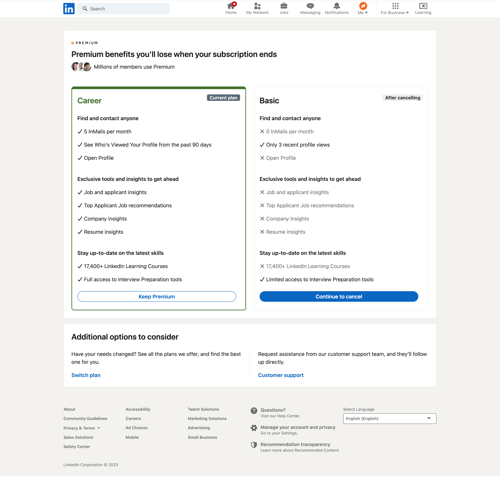Click Career 'Company insights' text

pyautogui.click(x=105, y=219)
